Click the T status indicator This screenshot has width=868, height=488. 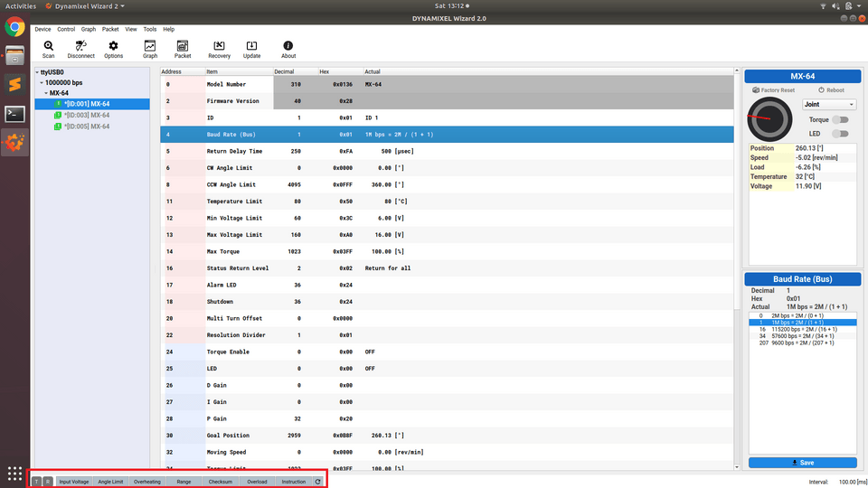point(36,482)
